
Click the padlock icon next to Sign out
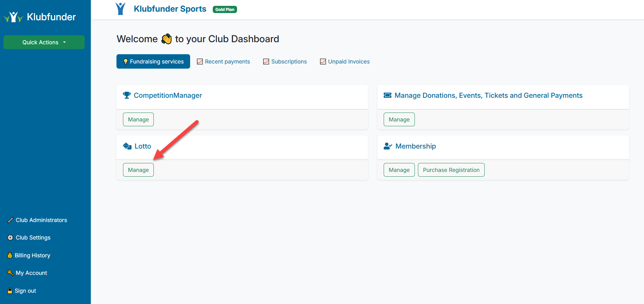(10, 291)
